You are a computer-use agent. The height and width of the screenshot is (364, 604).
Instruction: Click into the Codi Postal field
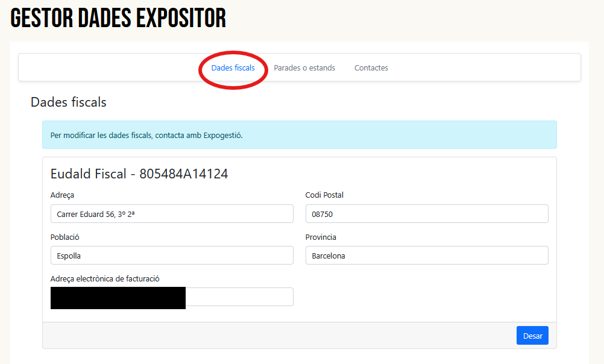(x=426, y=214)
